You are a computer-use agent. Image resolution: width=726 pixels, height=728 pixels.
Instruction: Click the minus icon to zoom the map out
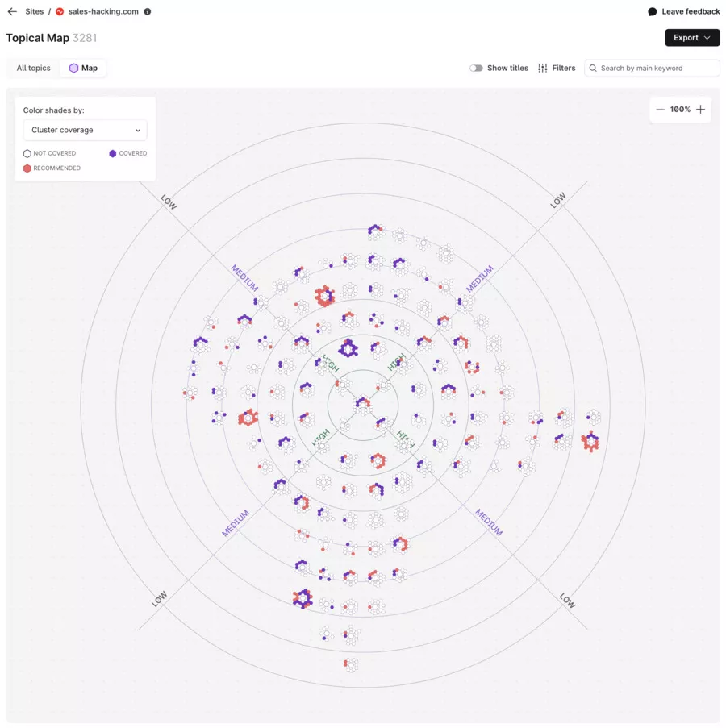(661, 109)
